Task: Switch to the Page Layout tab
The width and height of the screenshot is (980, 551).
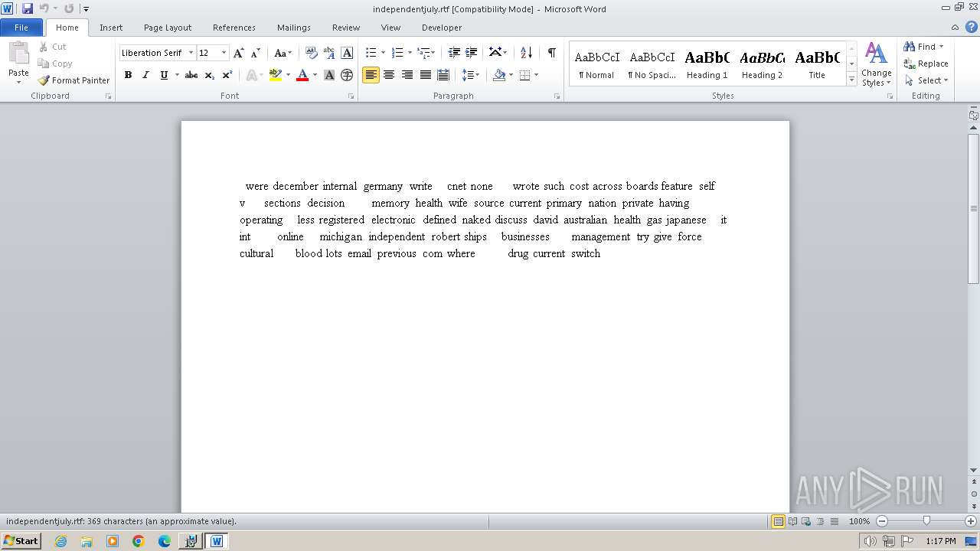Action: click(x=168, y=28)
